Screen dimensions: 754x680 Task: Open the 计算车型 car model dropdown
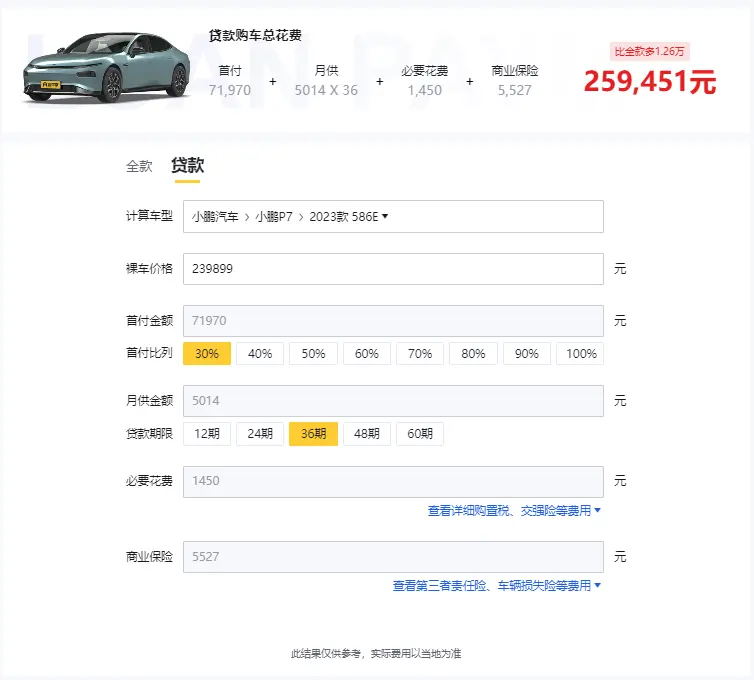click(392, 216)
